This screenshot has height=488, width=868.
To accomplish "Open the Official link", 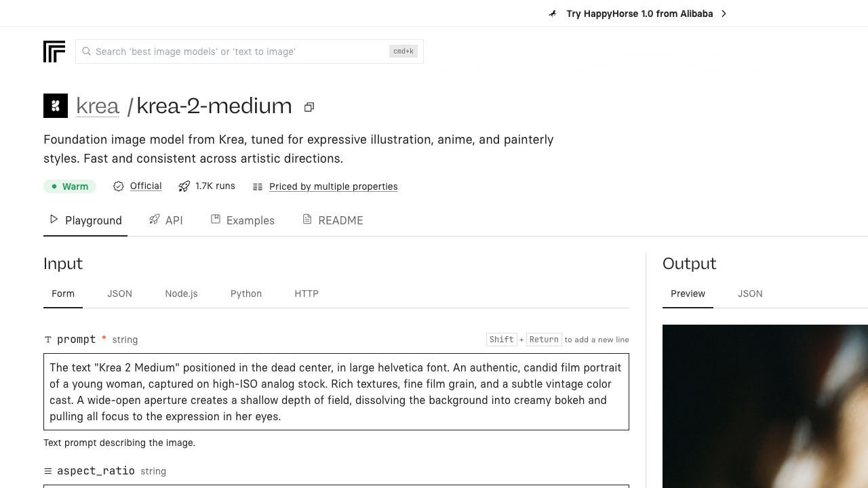I will [x=146, y=186].
